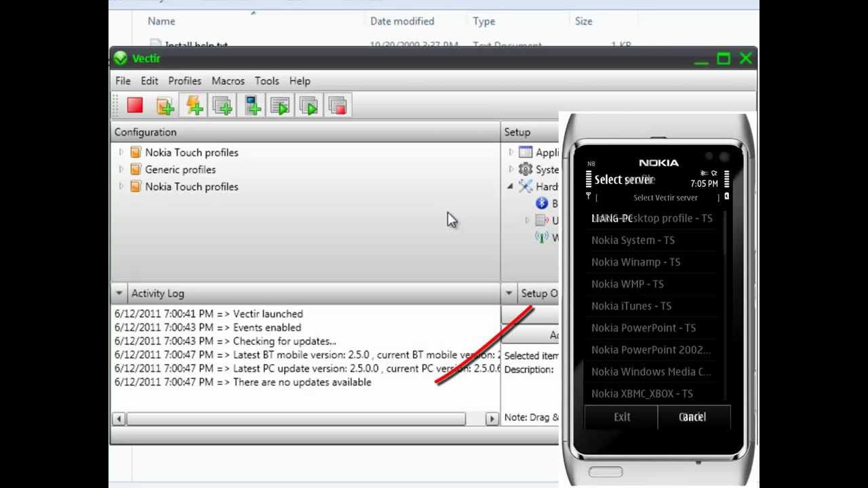Tap Nokia PowerPoint 2002... on phone

tap(651, 350)
